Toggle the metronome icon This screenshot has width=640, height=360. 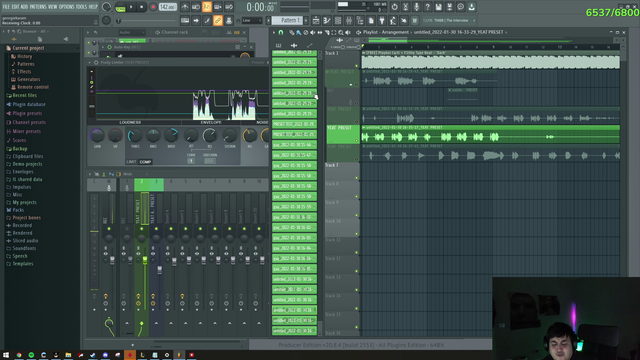(x=185, y=7)
